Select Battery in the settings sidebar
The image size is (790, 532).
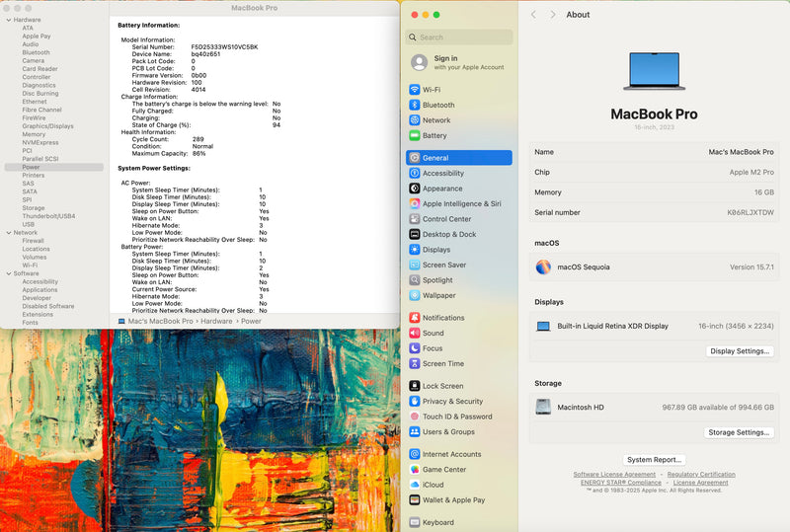point(434,135)
